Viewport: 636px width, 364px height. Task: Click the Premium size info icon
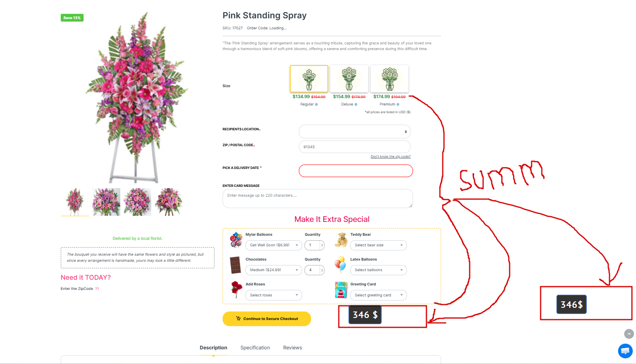click(x=398, y=105)
